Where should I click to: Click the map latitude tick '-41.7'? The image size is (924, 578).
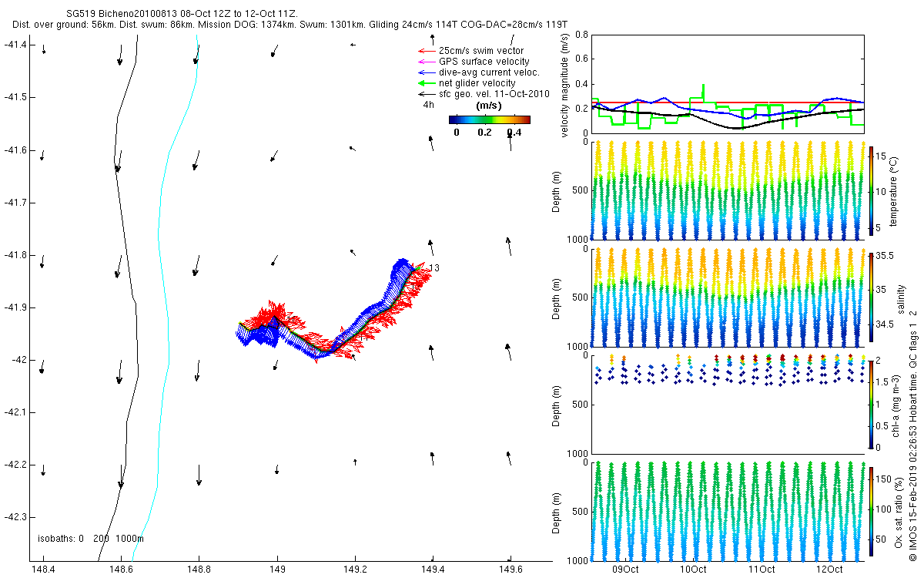(15, 202)
